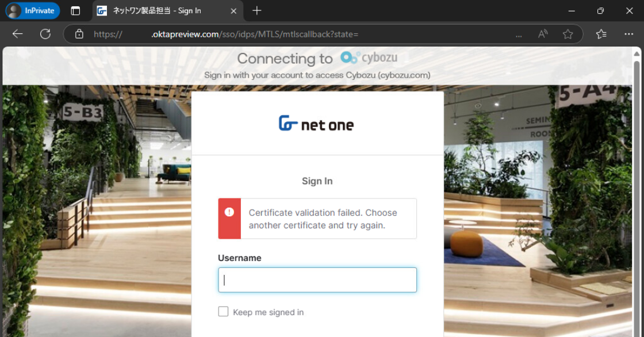The image size is (644, 337).
Task: Refresh the sign-in page
Action: tap(45, 34)
